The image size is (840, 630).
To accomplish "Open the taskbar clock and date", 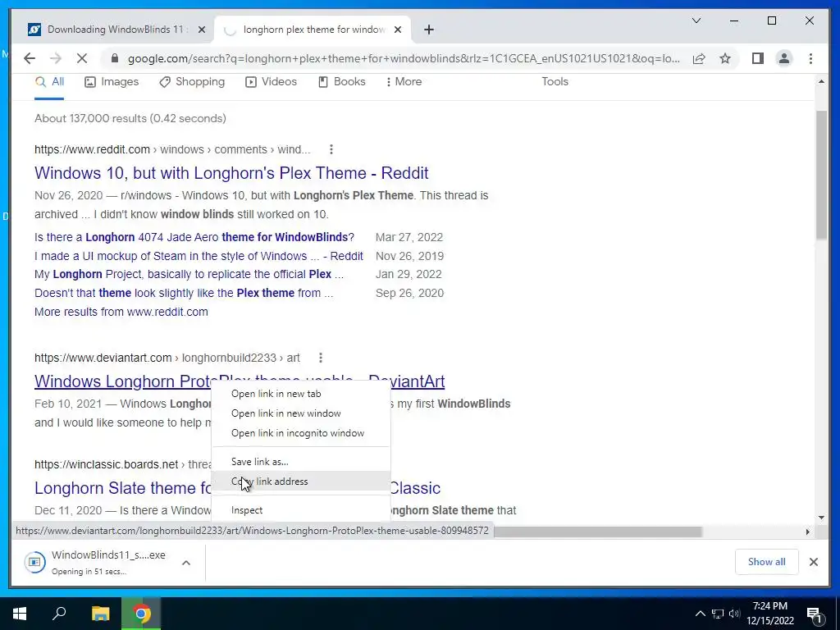I will pyautogui.click(x=769, y=614).
